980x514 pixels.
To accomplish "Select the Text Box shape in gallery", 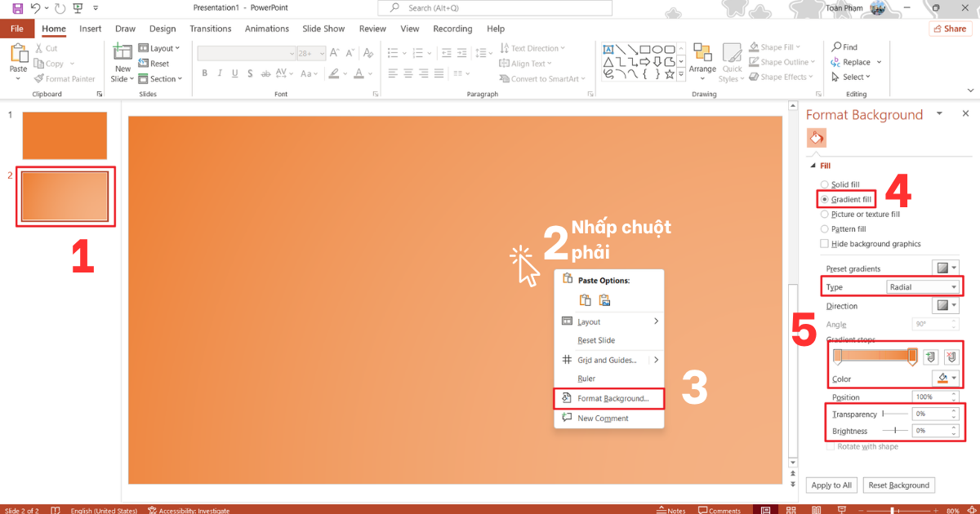I will coord(608,48).
